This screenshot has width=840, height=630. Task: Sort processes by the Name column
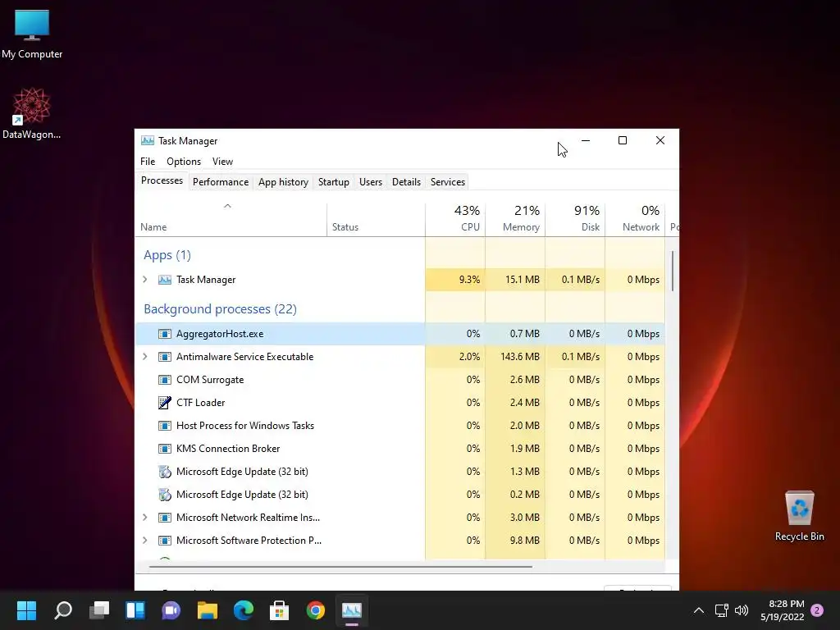(x=231, y=220)
